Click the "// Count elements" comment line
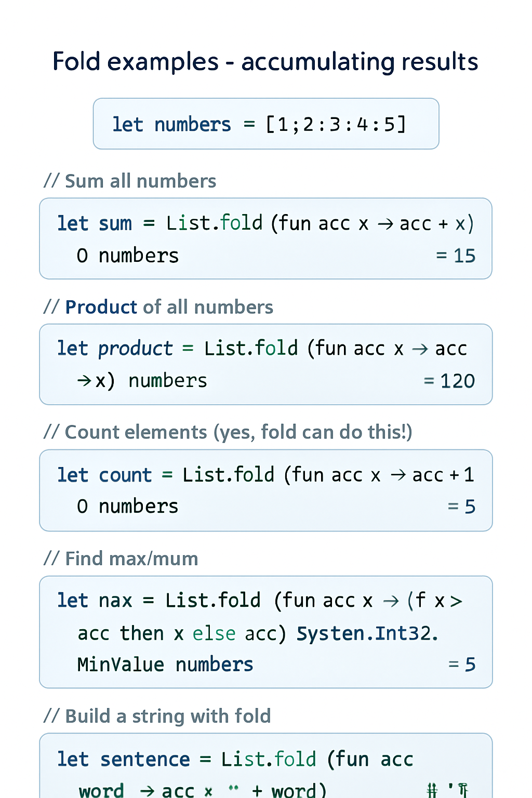 click(228, 432)
